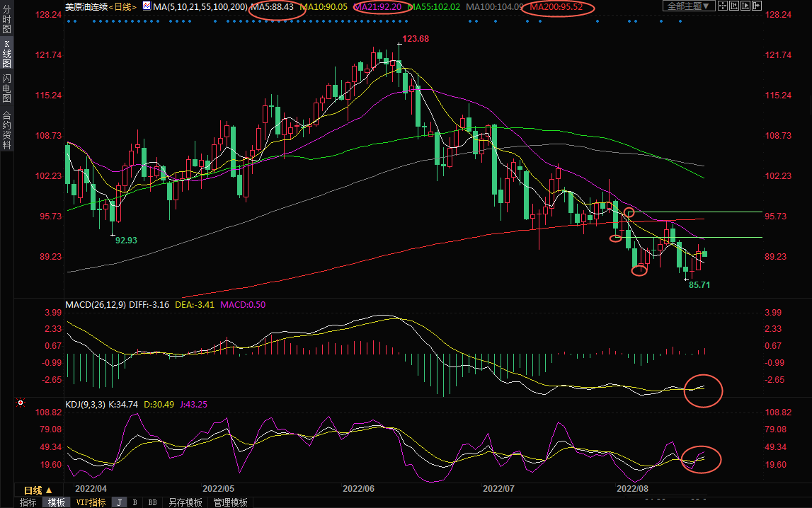Toggle the J template button
Viewport: 812px width, 508px height.
119,502
